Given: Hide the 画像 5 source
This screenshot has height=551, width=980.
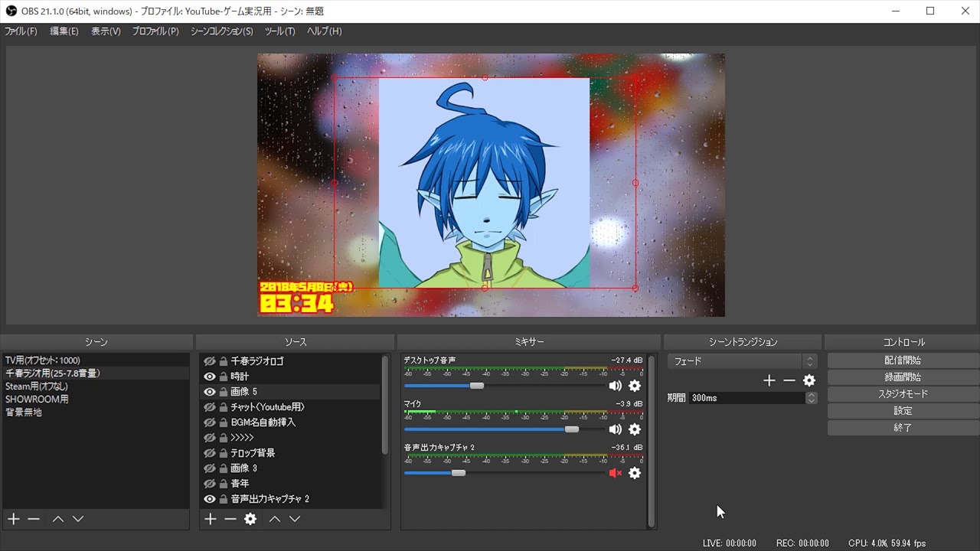Looking at the screenshot, I should point(209,392).
